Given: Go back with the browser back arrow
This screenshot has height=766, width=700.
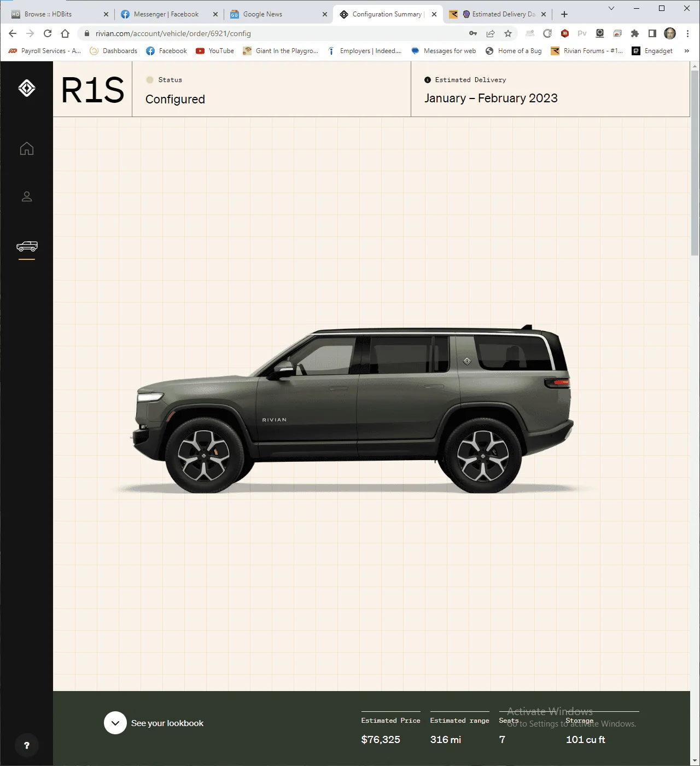Looking at the screenshot, I should pos(13,33).
